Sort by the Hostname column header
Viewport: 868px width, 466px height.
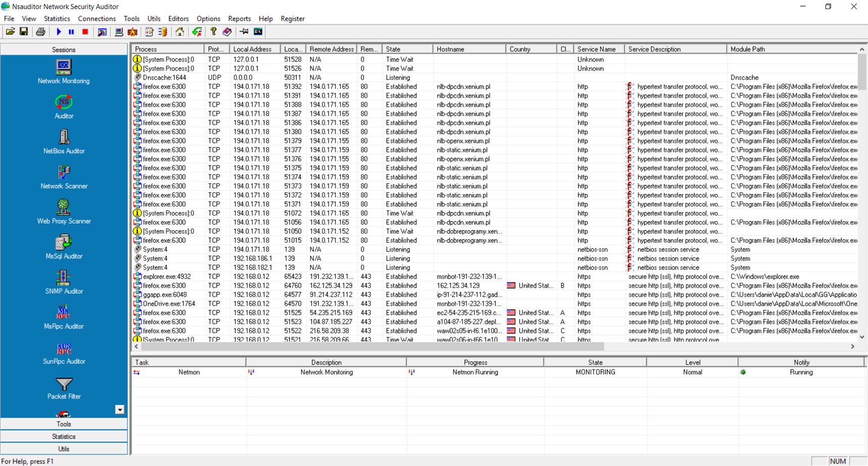[x=470, y=49]
